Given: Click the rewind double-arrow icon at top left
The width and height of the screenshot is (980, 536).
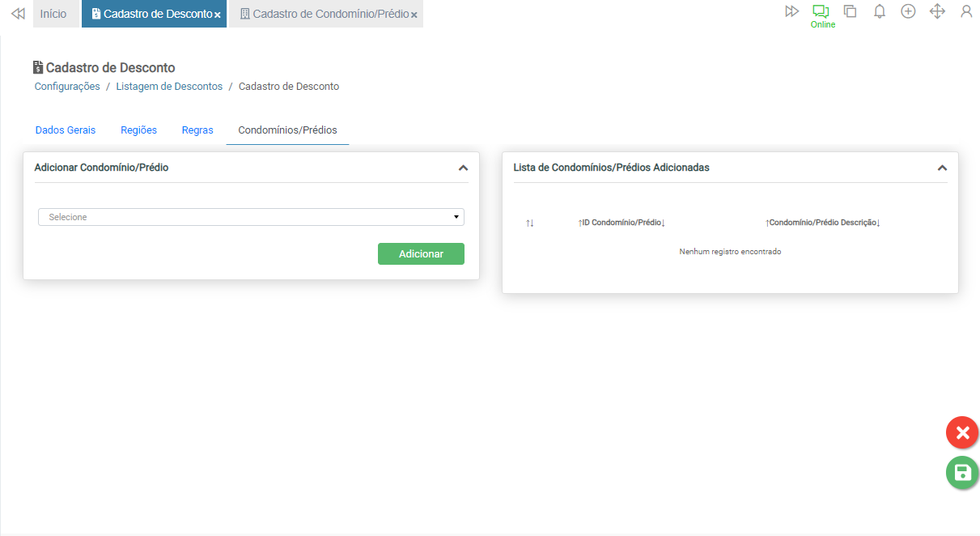Looking at the screenshot, I should coord(18,14).
